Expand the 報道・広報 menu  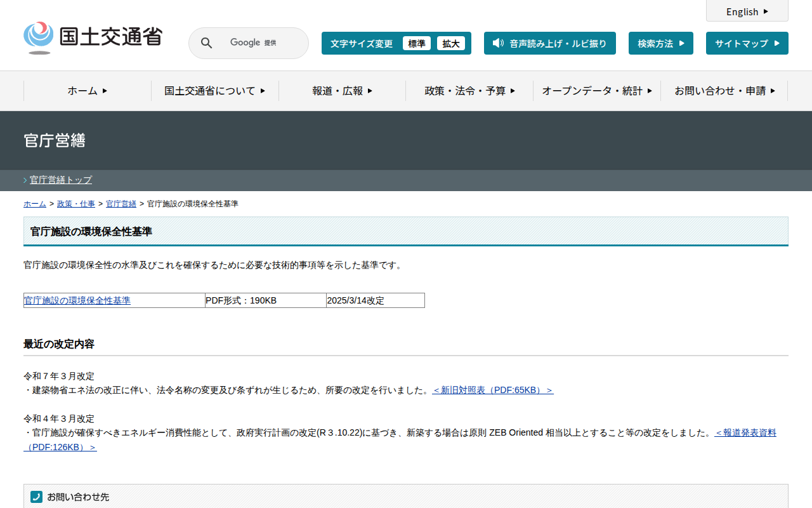[x=342, y=91]
